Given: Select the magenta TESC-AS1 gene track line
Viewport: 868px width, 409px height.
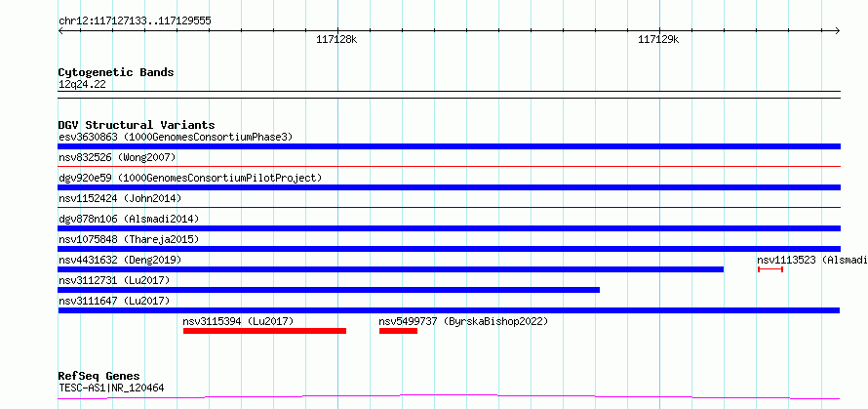Looking at the screenshot, I should click(x=449, y=397).
